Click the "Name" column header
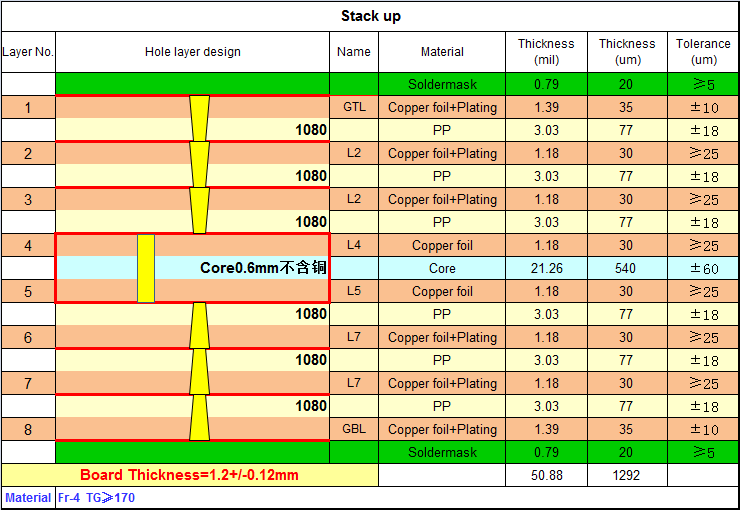740x510 pixels. pyautogui.click(x=353, y=52)
